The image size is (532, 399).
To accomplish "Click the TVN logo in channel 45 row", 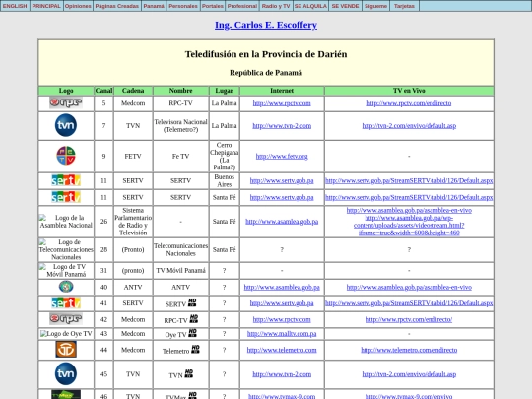I will pyautogui.click(x=66, y=373).
